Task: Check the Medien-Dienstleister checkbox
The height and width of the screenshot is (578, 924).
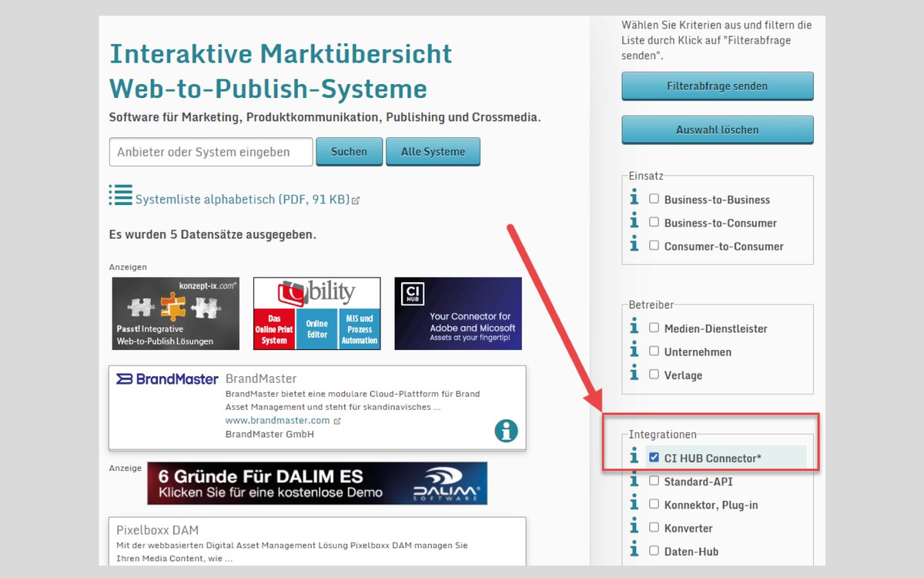Action: coord(654,328)
